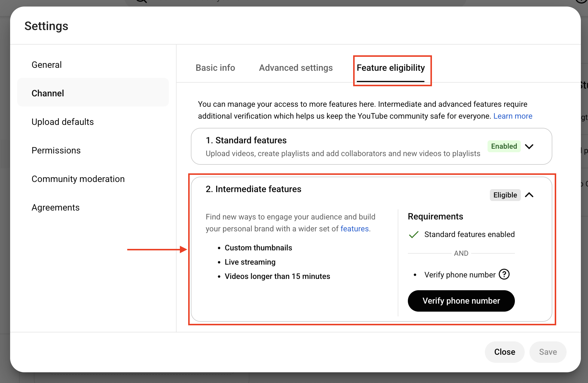Expand the Standard features section chevron

[x=529, y=146]
